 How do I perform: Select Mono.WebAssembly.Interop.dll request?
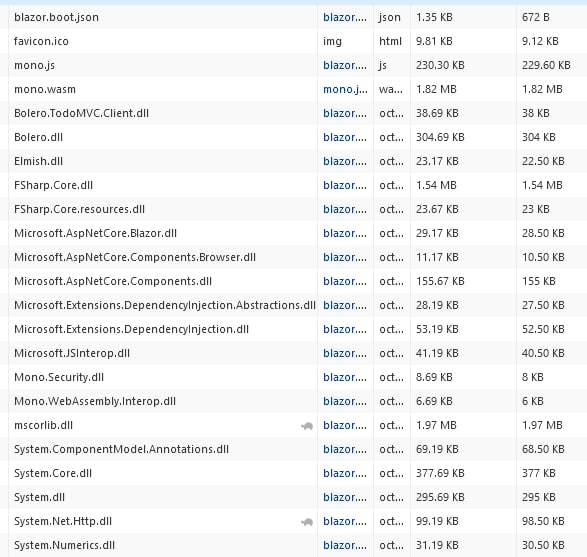95,401
